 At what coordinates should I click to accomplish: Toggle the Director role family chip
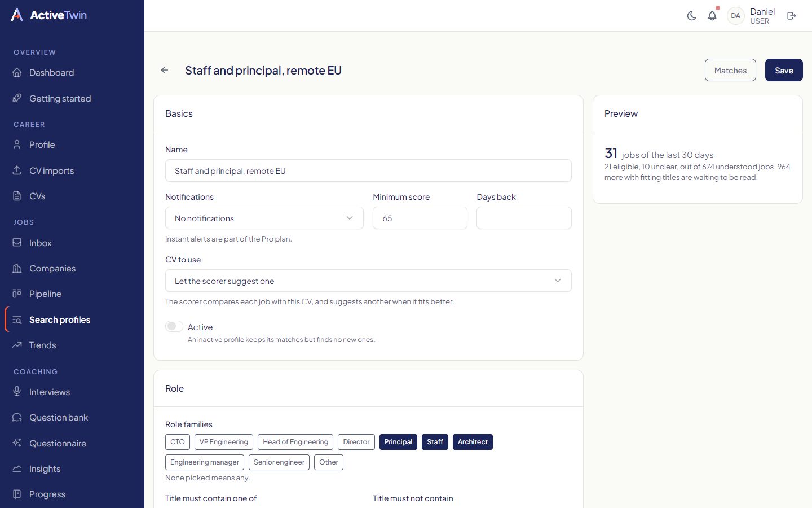pyautogui.click(x=356, y=442)
